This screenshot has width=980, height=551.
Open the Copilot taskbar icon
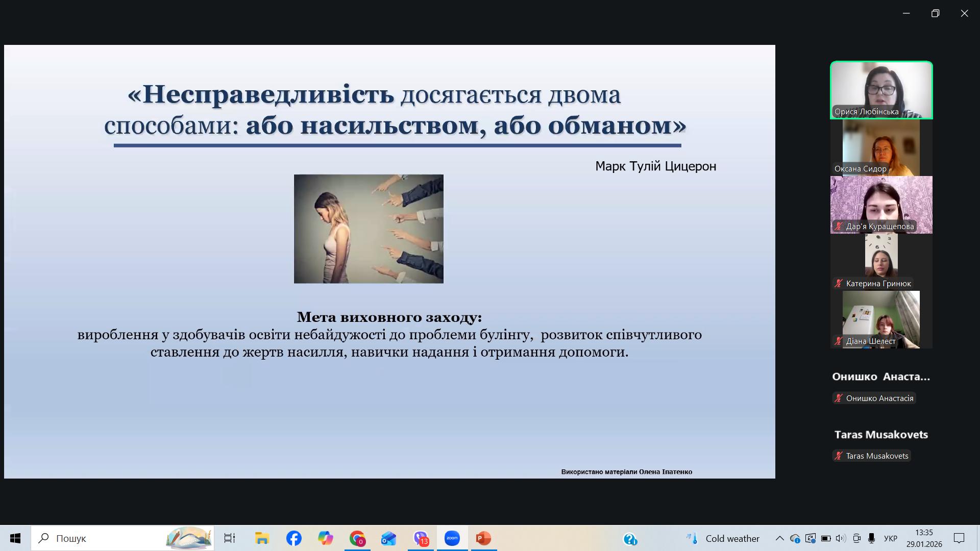tap(325, 538)
